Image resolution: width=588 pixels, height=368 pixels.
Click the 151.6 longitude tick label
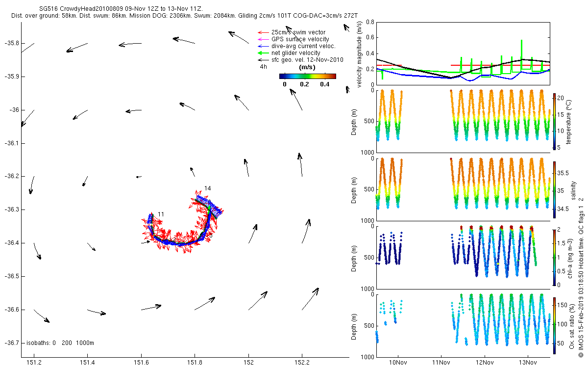tap(141, 363)
